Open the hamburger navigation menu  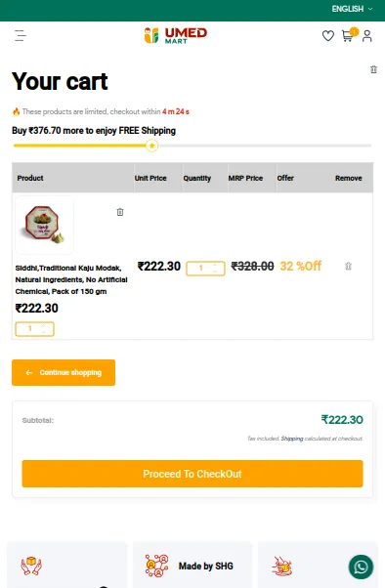[21, 36]
